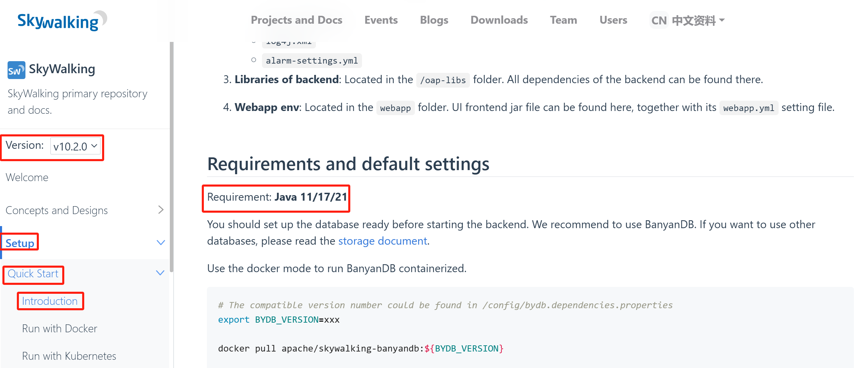Click the SkyWalking logo in header
This screenshot has height=368, width=868.
(62, 20)
